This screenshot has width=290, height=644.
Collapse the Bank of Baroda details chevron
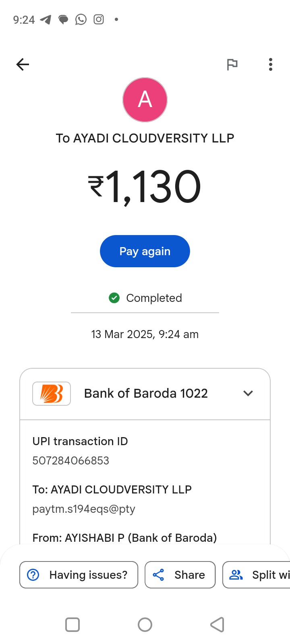(x=248, y=393)
